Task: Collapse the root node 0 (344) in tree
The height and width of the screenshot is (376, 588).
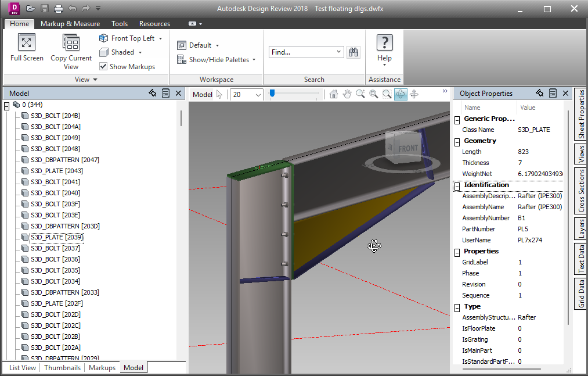Action: (x=7, y=105)
